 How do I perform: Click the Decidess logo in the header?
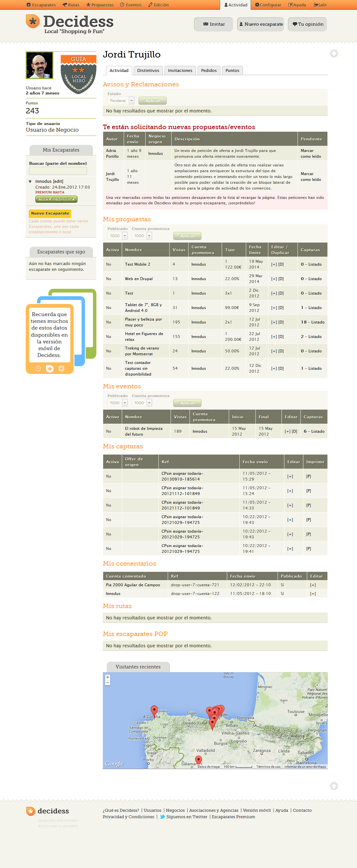70,24
